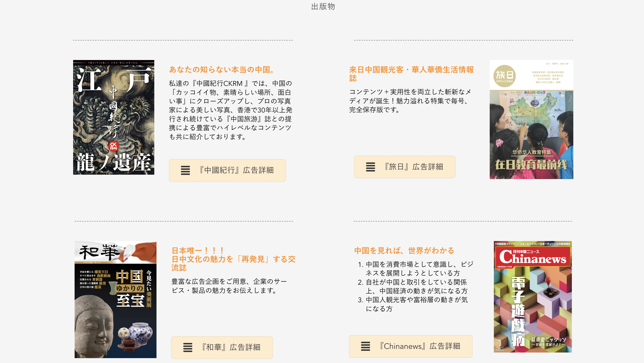Click the 江戸 龍ノ遺産 magazine cover
The image size is (644, 363).
point(114,117)
